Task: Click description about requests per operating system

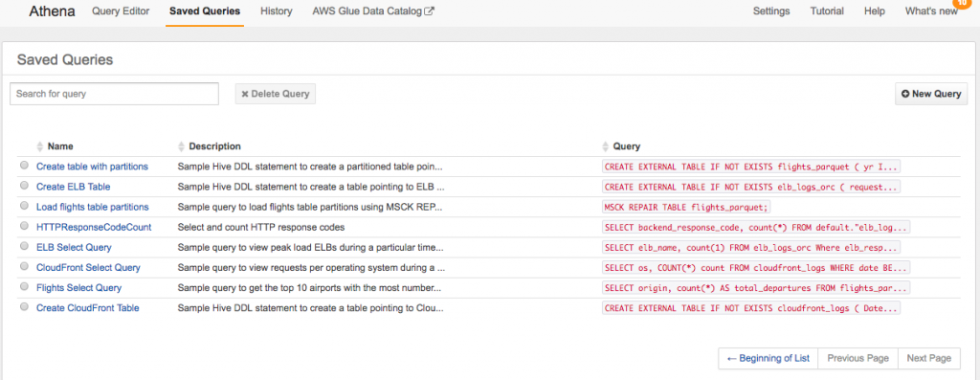Action: tap(311, 267)
